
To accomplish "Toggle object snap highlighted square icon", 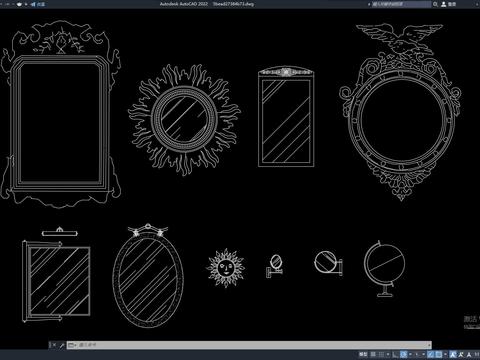I will tap(439, 354).
